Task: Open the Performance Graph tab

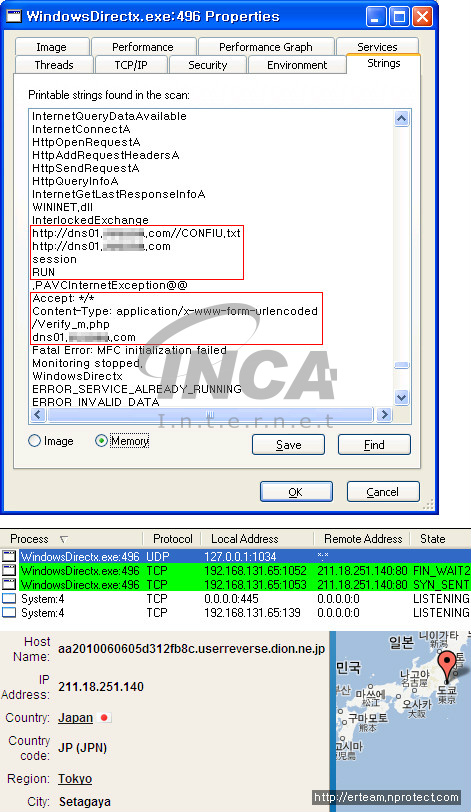Action: (x=266, y=47)
